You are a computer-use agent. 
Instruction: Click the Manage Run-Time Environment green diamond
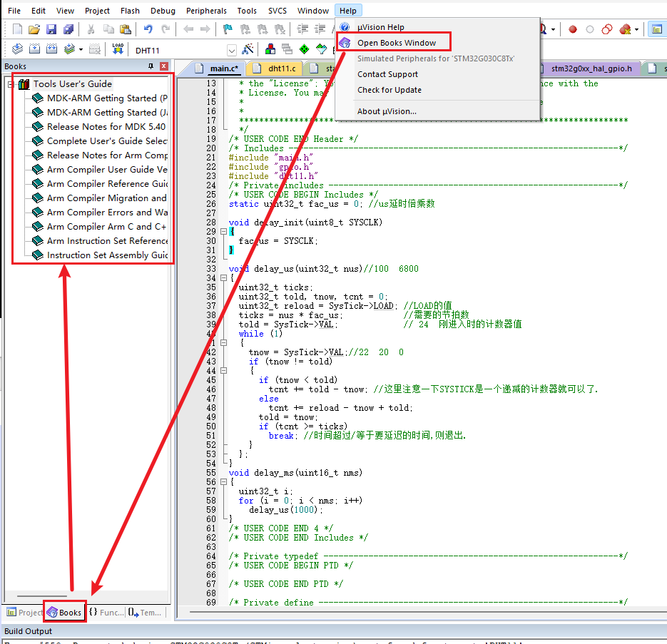pos(304,49)
